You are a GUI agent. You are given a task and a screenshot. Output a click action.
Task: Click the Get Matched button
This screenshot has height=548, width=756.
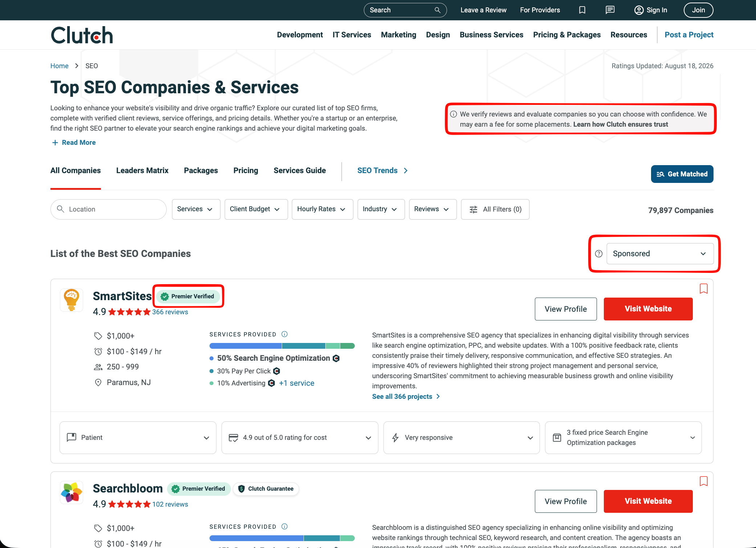click(x=682, y=174)
